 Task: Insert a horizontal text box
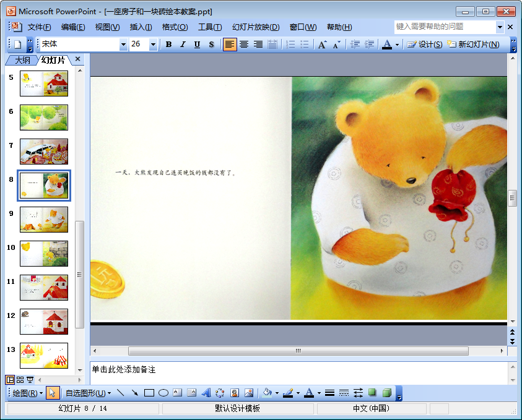pyautogui.click(x=178, y=393)
